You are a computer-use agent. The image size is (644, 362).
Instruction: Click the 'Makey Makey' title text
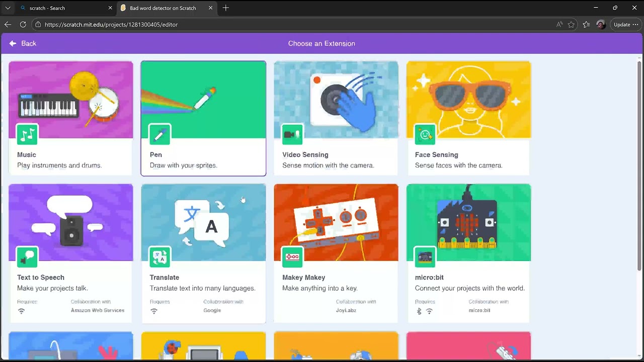pos(304,278)
